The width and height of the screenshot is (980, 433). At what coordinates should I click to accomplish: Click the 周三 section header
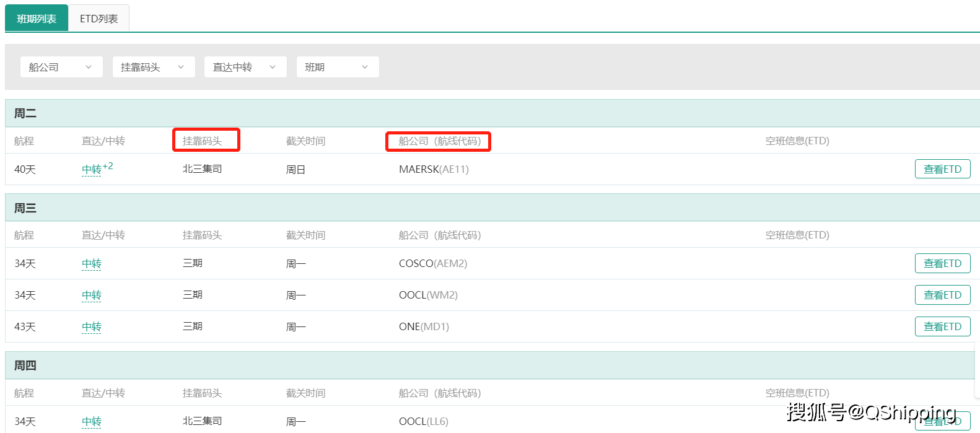click(x=492, y=208)
